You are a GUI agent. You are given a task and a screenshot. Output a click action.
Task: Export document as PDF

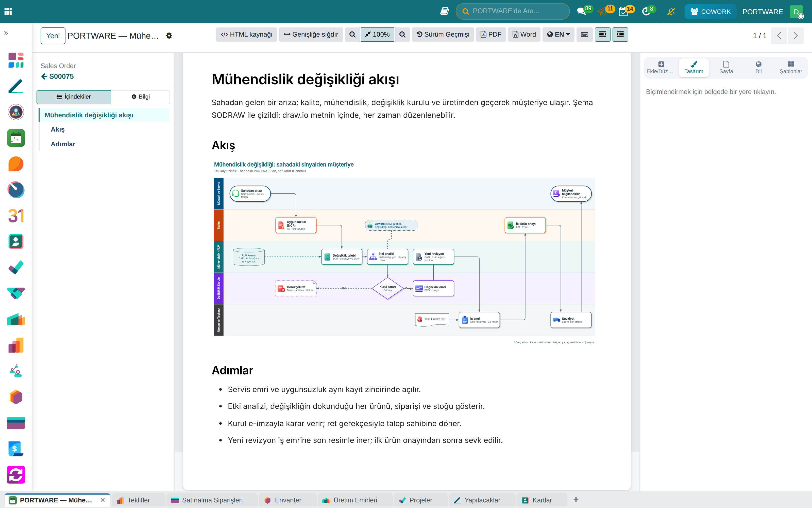click(491, 34)
